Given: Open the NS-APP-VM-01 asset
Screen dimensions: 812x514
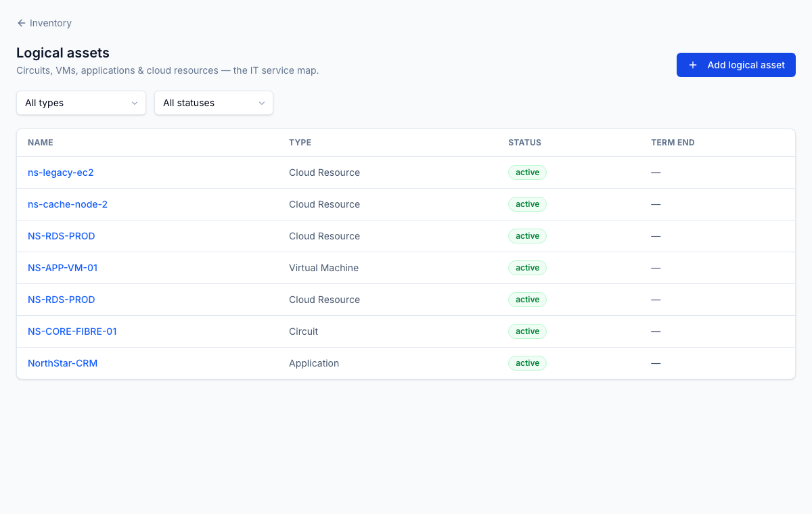Looking at the screenshot, I should click(x=63, y=268).
